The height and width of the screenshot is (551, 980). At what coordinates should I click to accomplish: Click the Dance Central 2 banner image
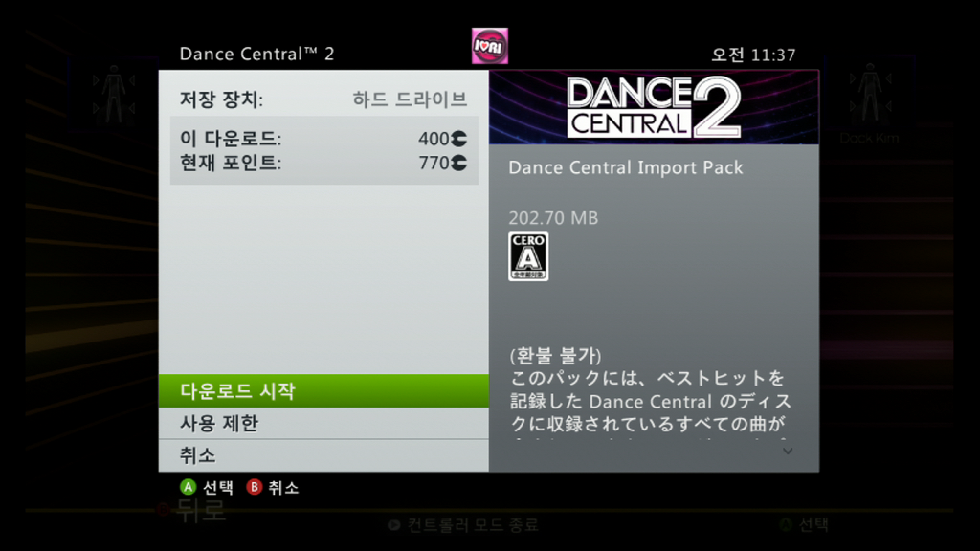pos(654,107)
